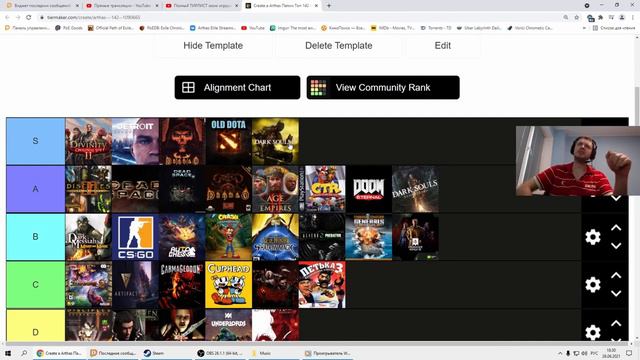
Task: Switch to OBS in the taskbar
Action: 220,353
